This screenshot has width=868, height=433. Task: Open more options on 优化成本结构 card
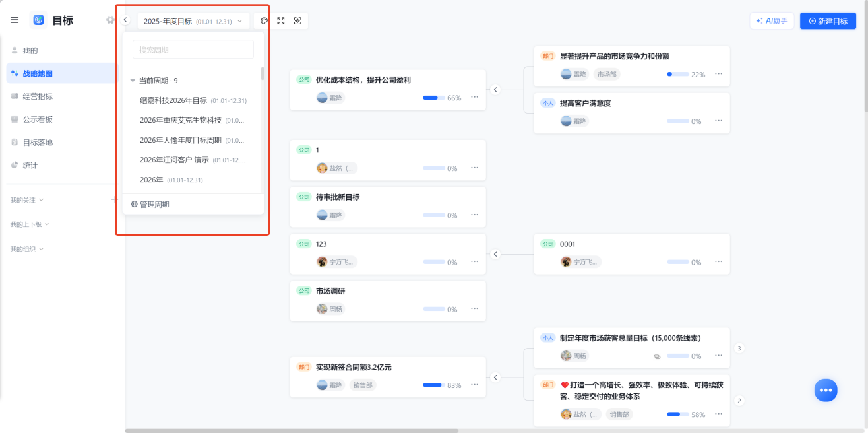(474, 98)
